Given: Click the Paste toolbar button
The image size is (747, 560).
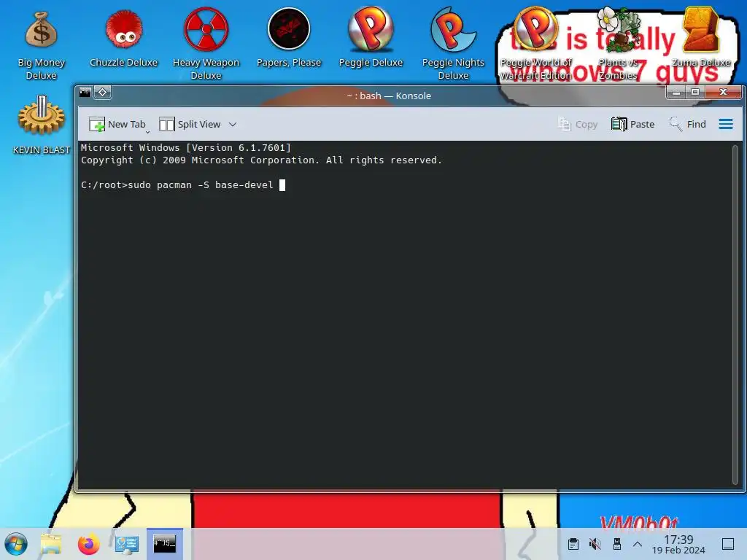Looking at the screenshot, I should (x=632, y=124).
